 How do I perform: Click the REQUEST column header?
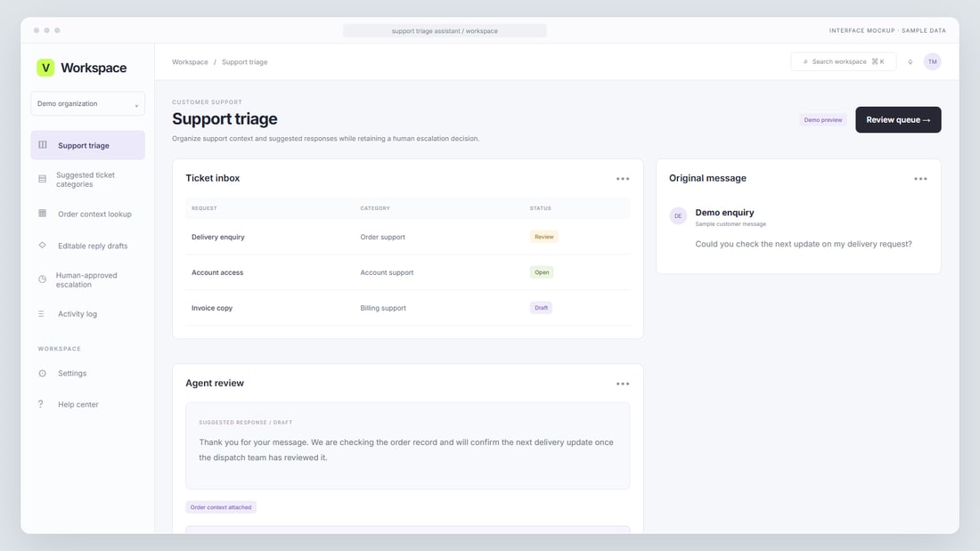[204, 208]
